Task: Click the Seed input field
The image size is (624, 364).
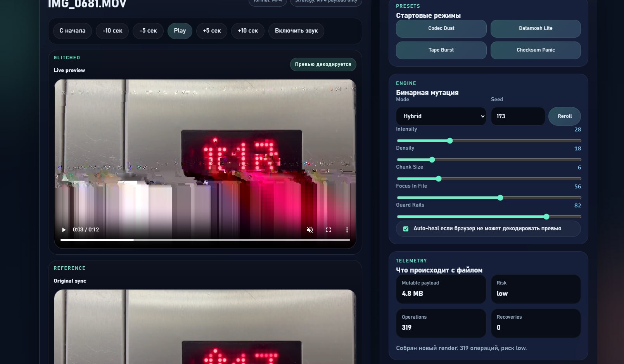Action: [x=518, y=116]
